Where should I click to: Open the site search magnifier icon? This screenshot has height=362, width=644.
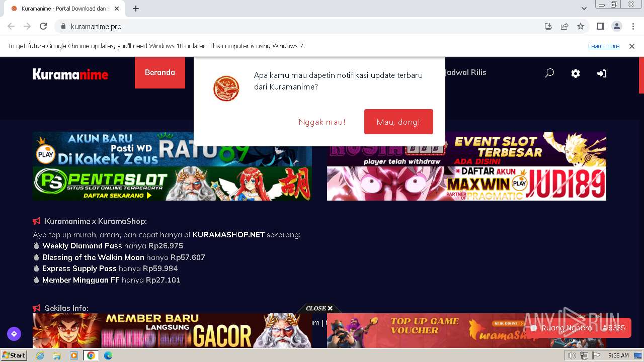tap(549, 73)
